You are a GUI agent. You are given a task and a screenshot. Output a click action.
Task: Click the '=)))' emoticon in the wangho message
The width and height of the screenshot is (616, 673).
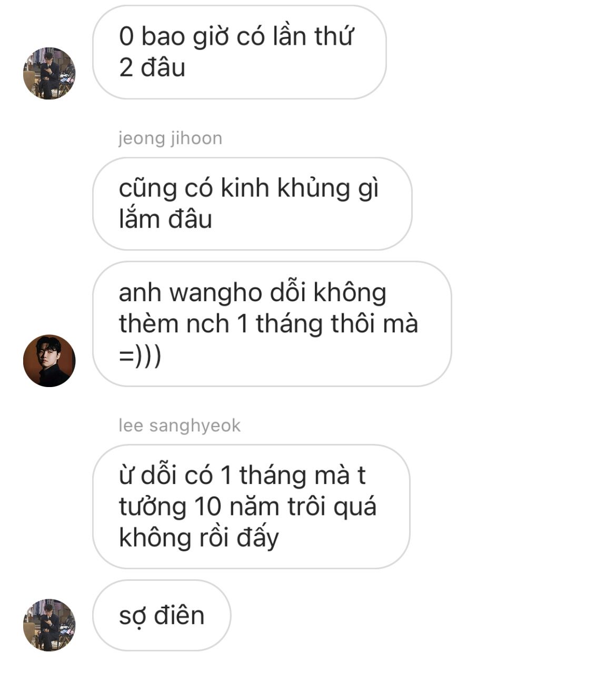point(140,355)
